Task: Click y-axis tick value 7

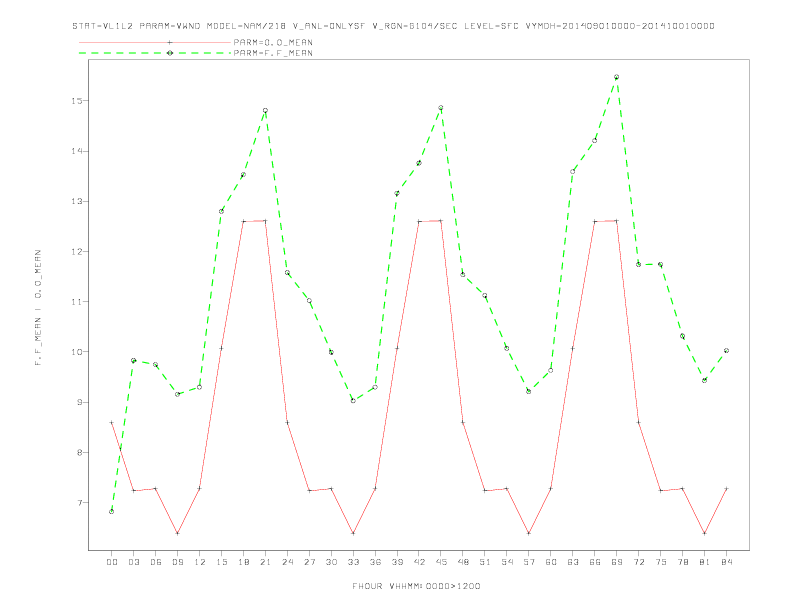Action: click(79, 503)
